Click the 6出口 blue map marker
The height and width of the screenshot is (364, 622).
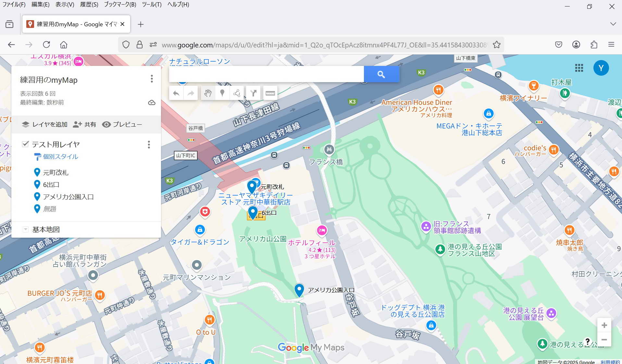(x=253, y=212)
